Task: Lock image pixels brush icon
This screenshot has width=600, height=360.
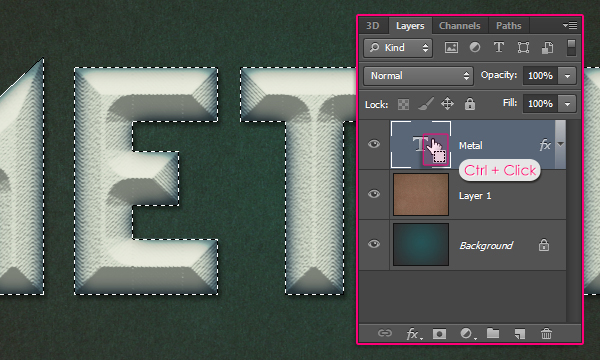Action: click(425, 104)
